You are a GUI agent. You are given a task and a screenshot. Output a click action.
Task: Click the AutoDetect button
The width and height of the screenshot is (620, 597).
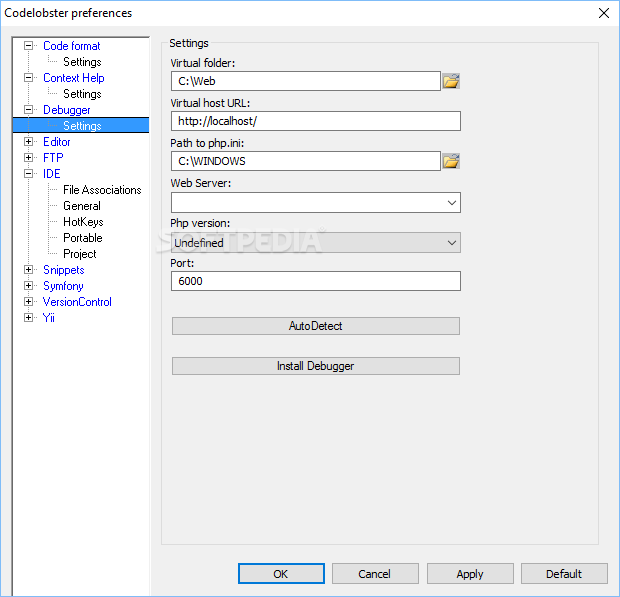316,326
